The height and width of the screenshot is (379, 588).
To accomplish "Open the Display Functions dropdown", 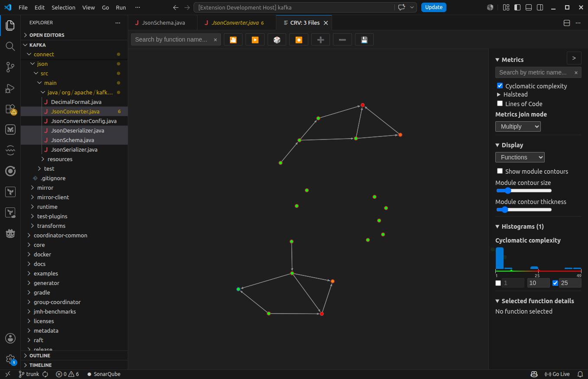I will [x=520, y=157].
